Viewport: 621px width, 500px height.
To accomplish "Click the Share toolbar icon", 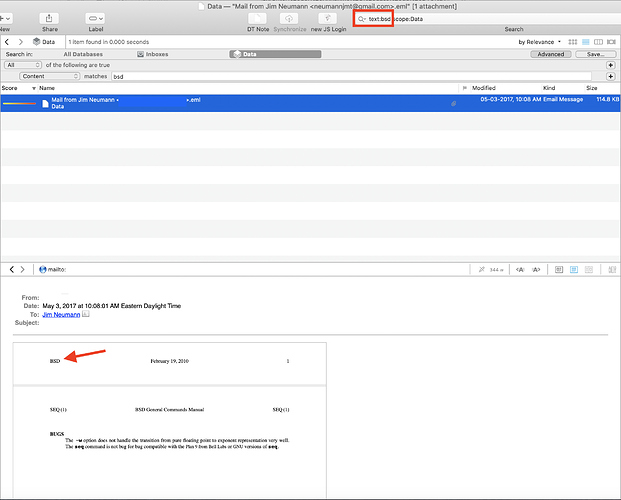I will (49, 18).
